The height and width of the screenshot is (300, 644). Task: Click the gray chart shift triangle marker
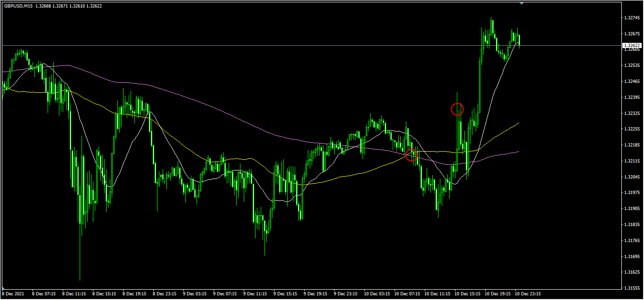(x=521, y=3)
